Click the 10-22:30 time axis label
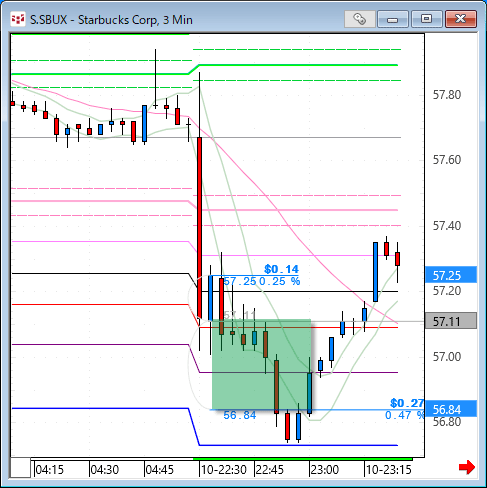Image resolution: width=487 pixels, height=488 pixels. 224,470
